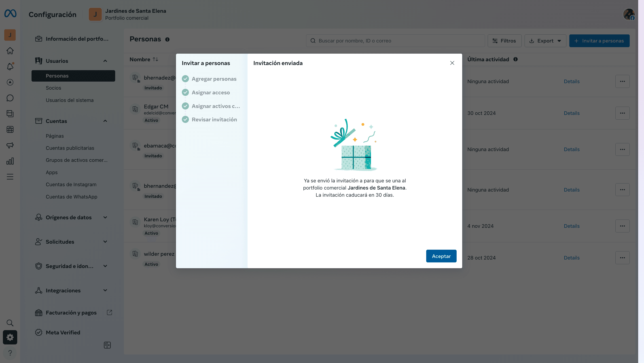Click Invitar a personas button
Image resolution: width=644 pixels, height=363 pixels.
coord(599,41)
